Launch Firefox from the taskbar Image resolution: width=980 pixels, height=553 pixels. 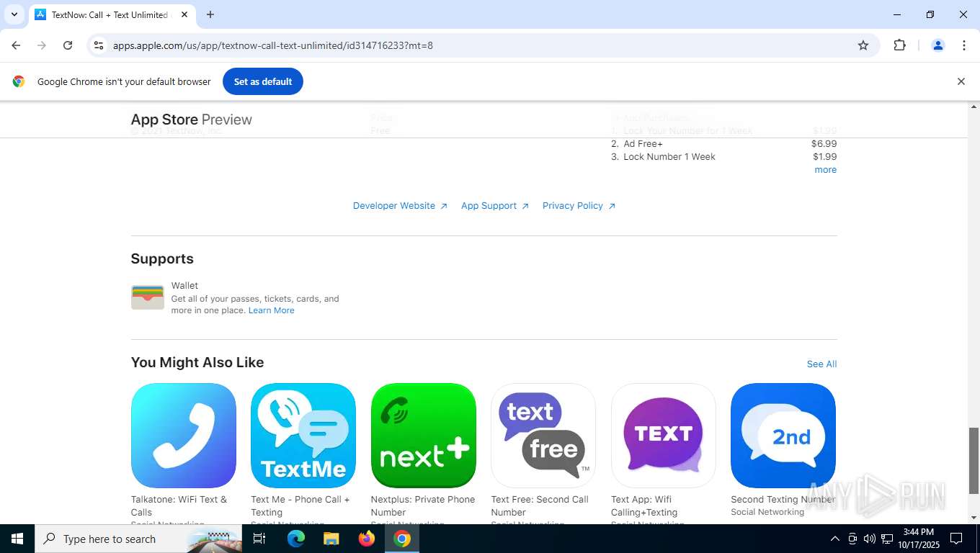367,539
